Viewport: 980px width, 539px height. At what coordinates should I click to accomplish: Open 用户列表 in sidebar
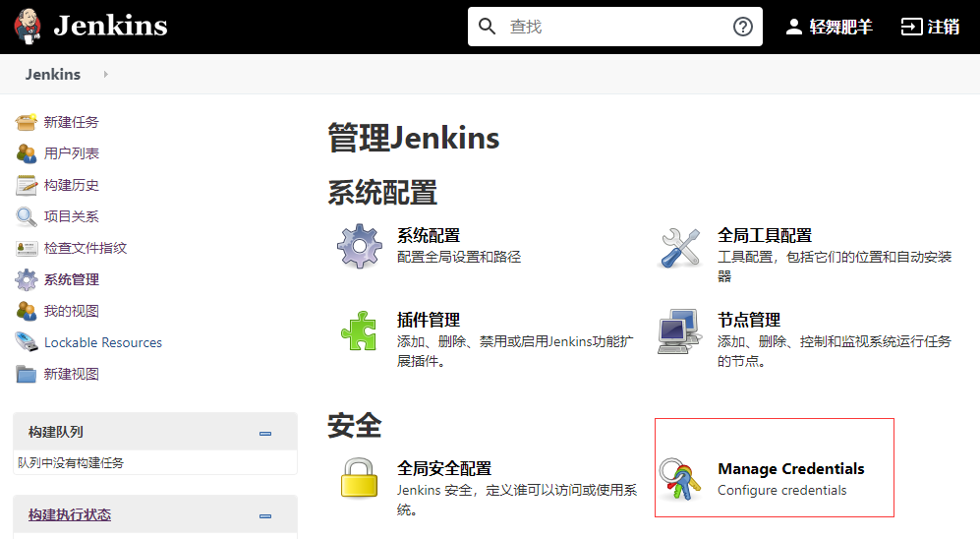click(x=71, y=153)
